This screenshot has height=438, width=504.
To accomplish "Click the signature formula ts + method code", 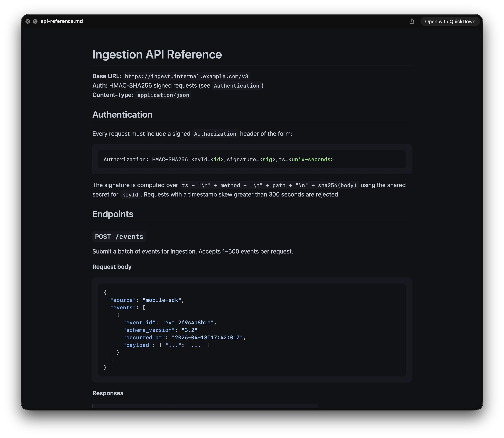I will point(269,185).
